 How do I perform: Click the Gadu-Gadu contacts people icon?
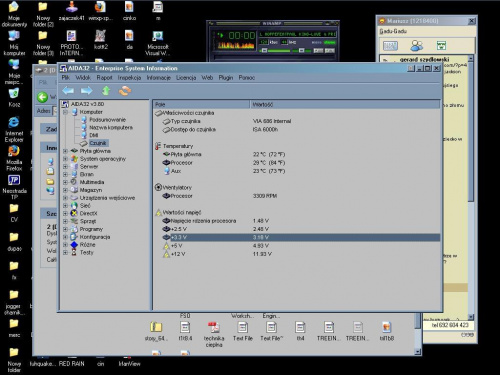[416, 45]
